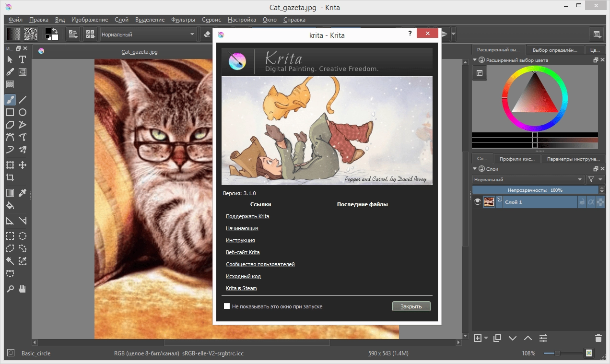Open 'Начинающим' link
Image resolution: width=610 pixels, height=364 pixels.
point(242,228)
